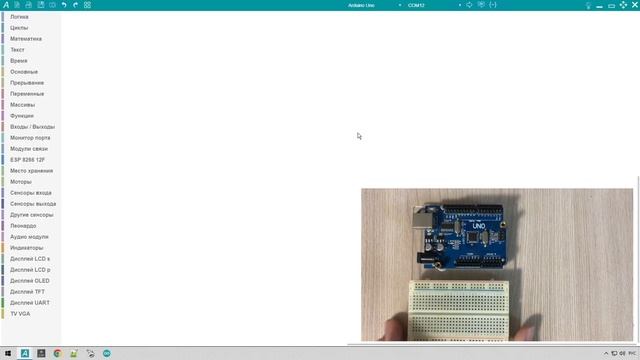Open the Индикаторы category
The image size is (640, 360).
[x=27, y=248]
